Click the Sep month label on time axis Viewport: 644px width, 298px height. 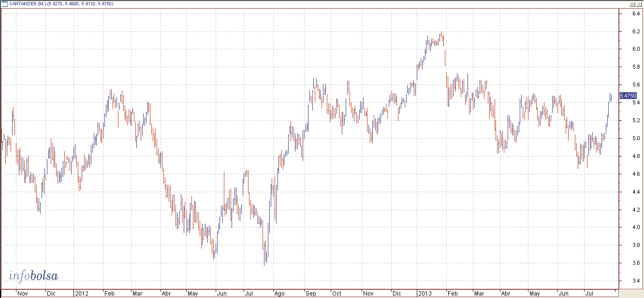pos(311,294)
